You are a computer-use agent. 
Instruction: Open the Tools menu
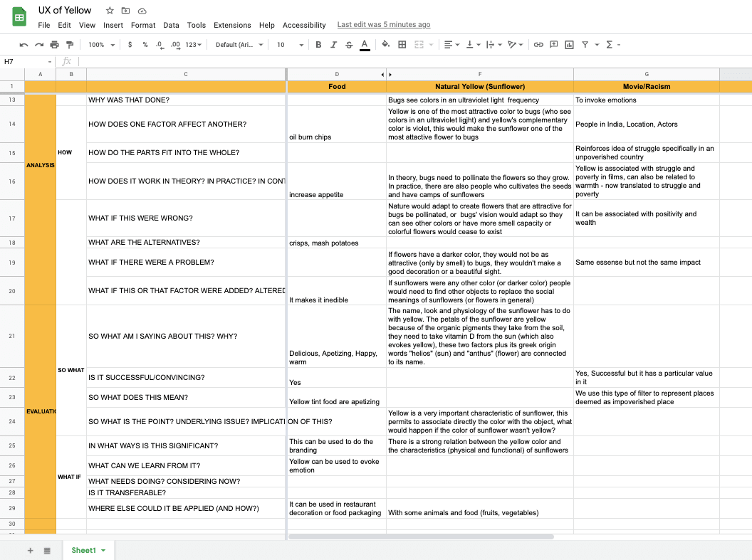pyautogui.click(x=196, y=25)
